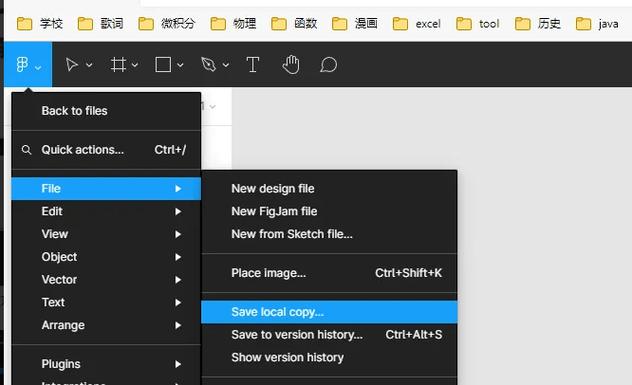Image resolution: width=632 pixels, height=385 pixels.
Task: Open the 微积分 bookmark folder
Action: pos(166,24)
